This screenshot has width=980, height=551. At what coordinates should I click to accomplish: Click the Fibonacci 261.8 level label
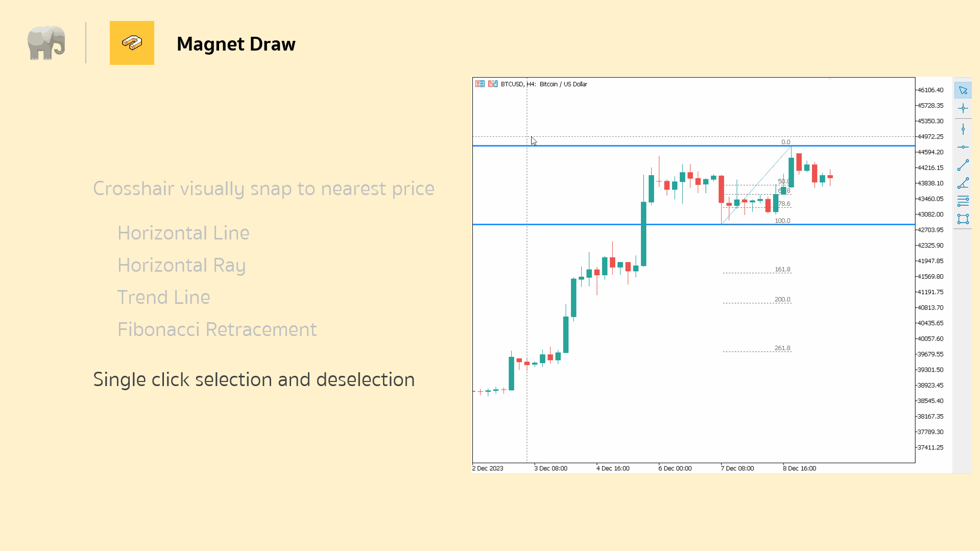coord(782,348)
